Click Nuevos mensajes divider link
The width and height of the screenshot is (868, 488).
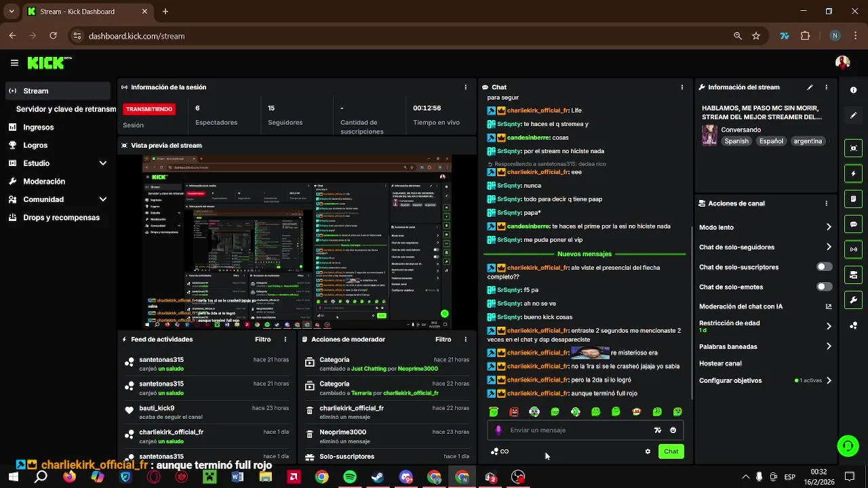coord(585,254)
